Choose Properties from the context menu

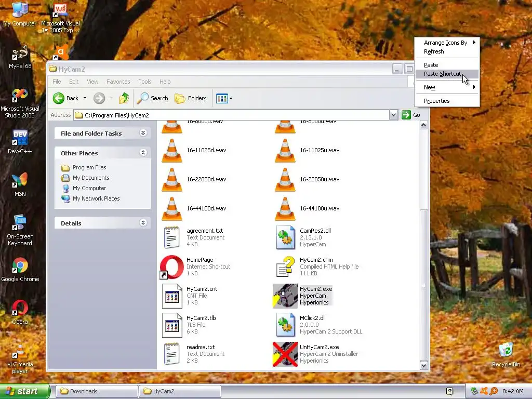[x=447, y=101]
